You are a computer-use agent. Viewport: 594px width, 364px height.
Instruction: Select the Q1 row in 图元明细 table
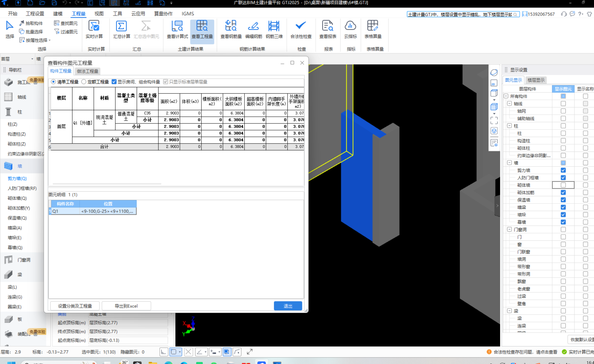(x=92, y=211)
